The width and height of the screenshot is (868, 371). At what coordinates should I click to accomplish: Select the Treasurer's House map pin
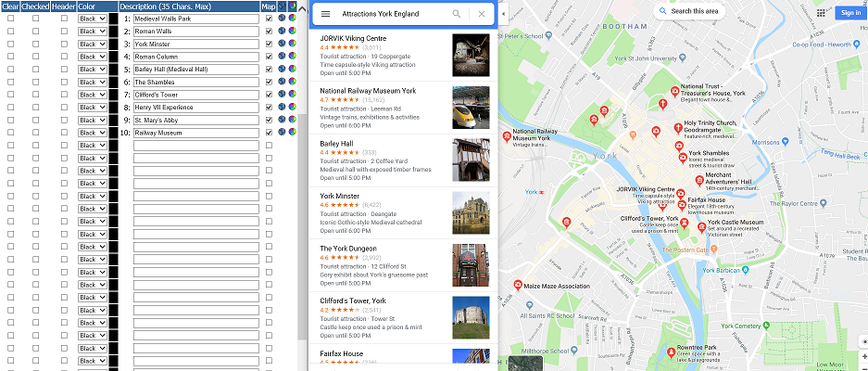[x=674, y=91]
